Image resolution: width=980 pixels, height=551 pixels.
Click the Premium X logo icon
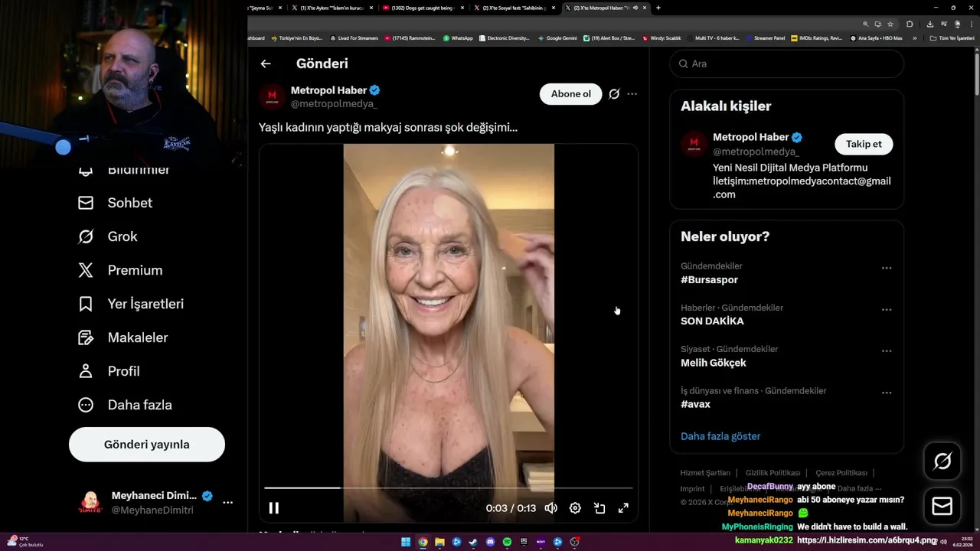[x=86, y=270]
